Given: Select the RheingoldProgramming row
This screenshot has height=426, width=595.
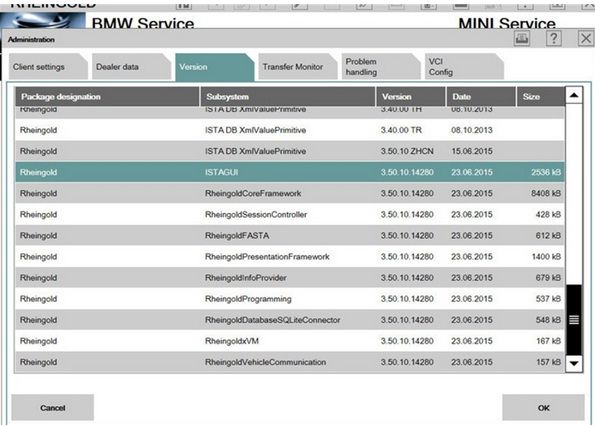Looking at the screenshot, I should (x=290, y=299).
